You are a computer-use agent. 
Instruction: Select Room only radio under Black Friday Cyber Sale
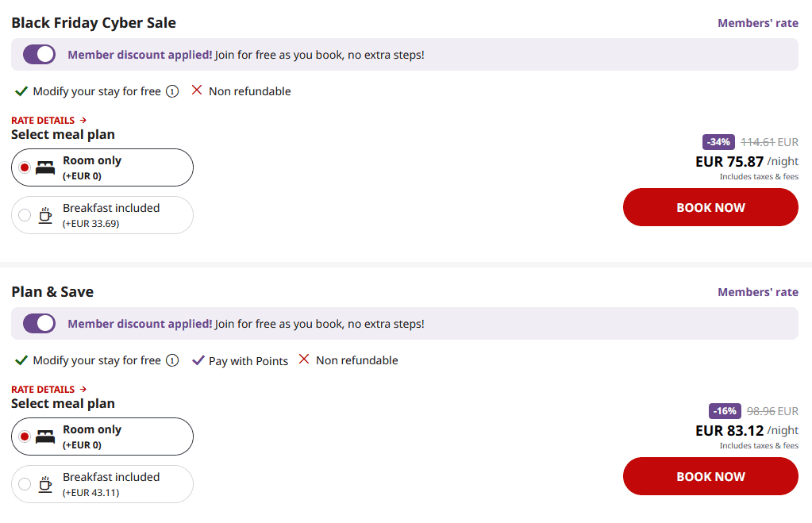(25, 167)
